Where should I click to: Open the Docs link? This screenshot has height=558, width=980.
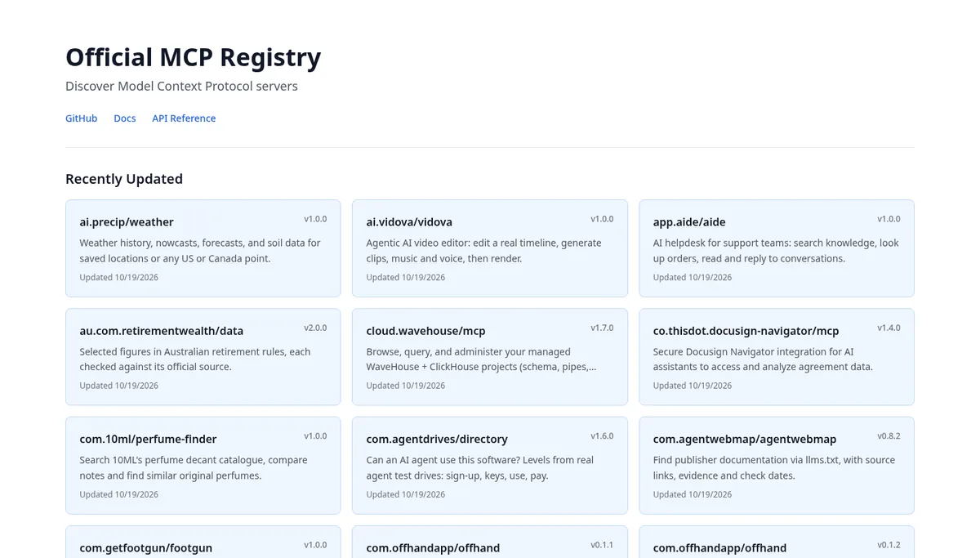tap(124, 118)
